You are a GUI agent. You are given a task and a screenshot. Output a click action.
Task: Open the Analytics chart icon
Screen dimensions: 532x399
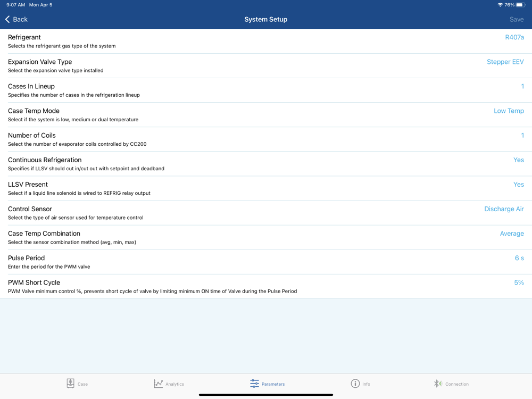coord(158,384)
